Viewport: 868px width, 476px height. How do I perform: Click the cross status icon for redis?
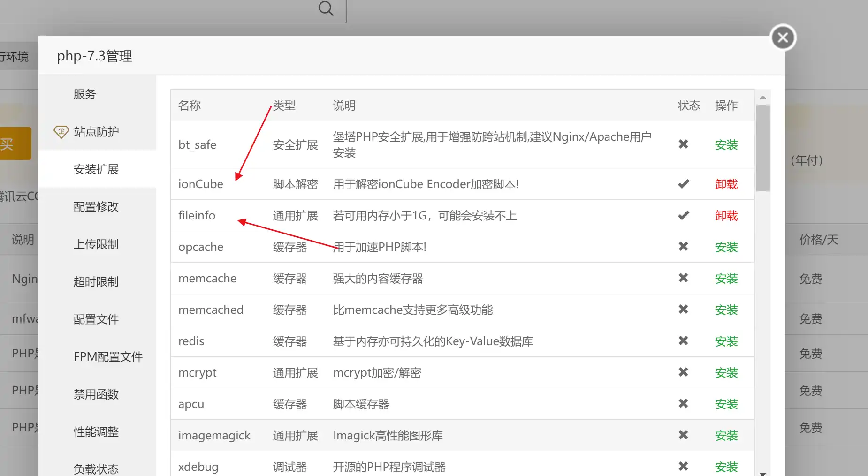click(x=683, y=341)
